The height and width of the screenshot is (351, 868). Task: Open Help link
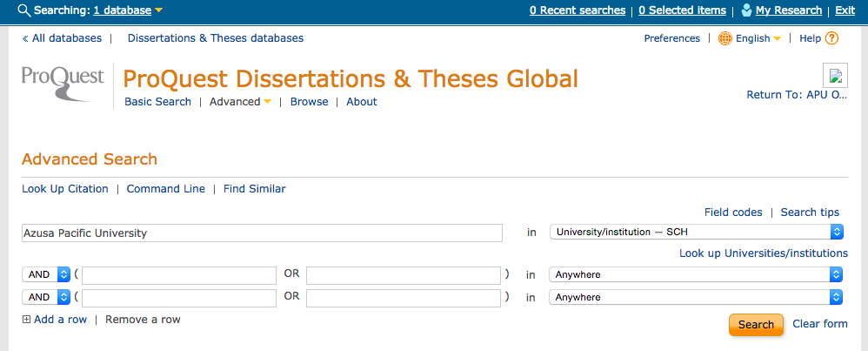(810, 38)
